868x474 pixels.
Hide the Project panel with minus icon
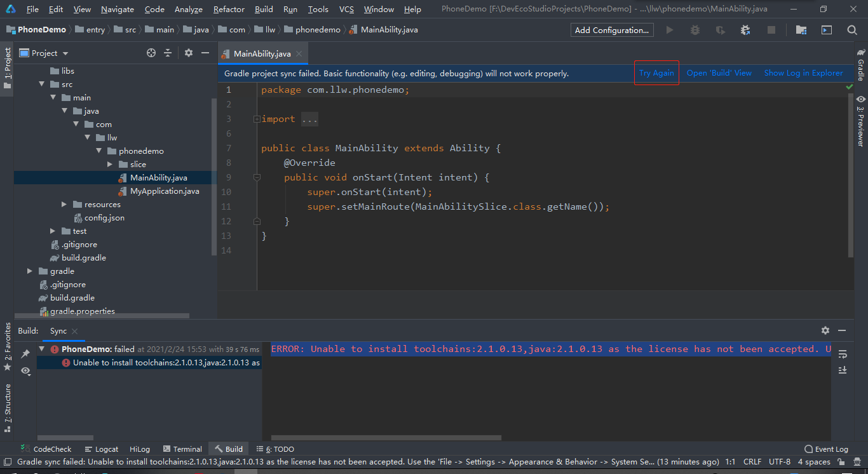click(x=205, y=53)
